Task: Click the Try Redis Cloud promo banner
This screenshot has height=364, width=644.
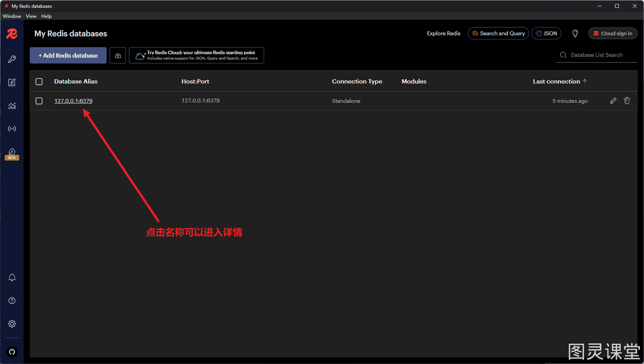Action: pos(196,56)
